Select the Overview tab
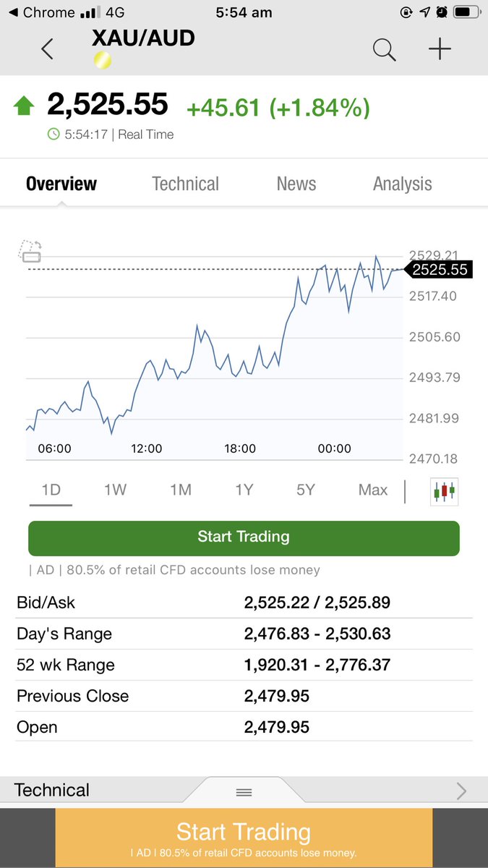The width and height of the screenshot is (488, 868). click(61, 184)
